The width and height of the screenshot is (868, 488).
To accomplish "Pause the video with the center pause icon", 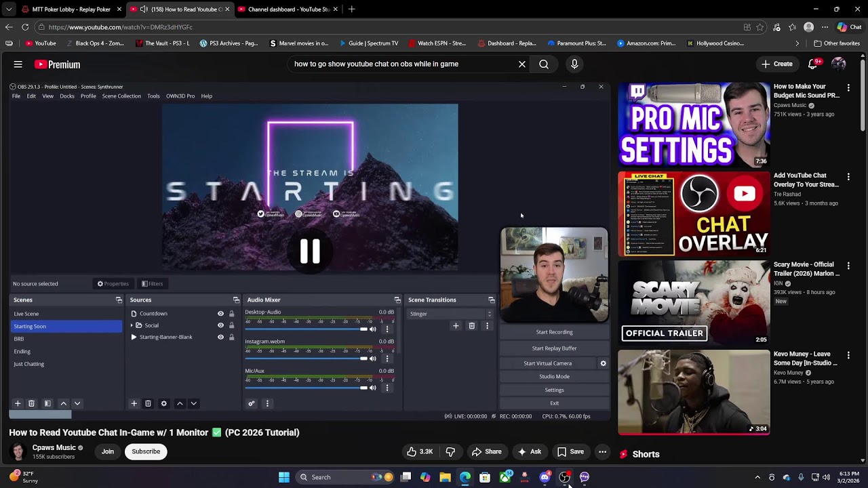I will [x=310, y=251].
